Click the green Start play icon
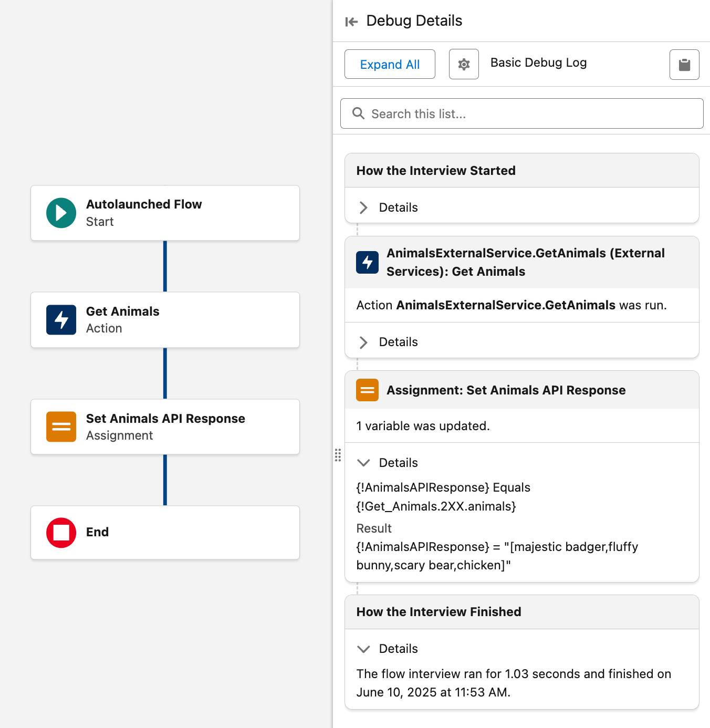This screenshot has height=728, width=710. pos(61,213)
